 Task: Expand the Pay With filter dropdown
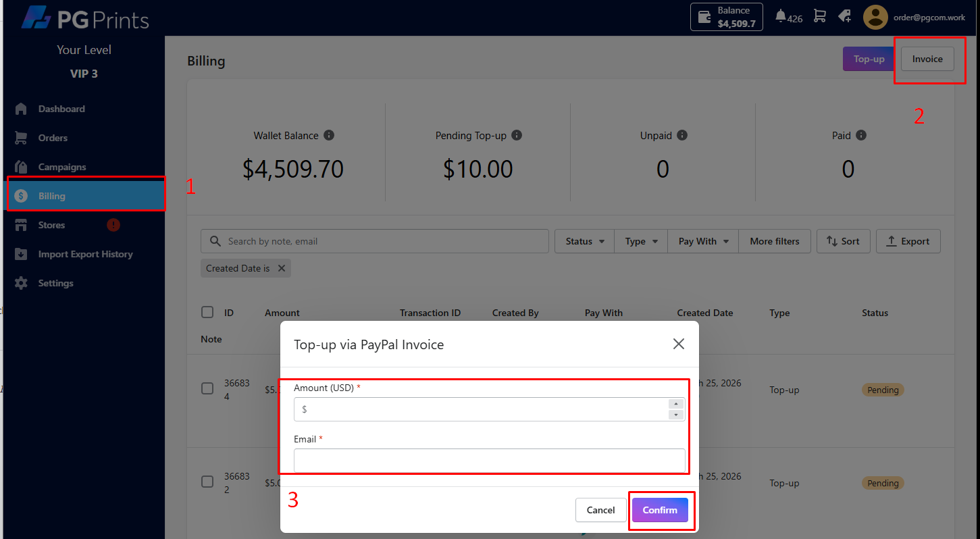(x=704, y=241)
